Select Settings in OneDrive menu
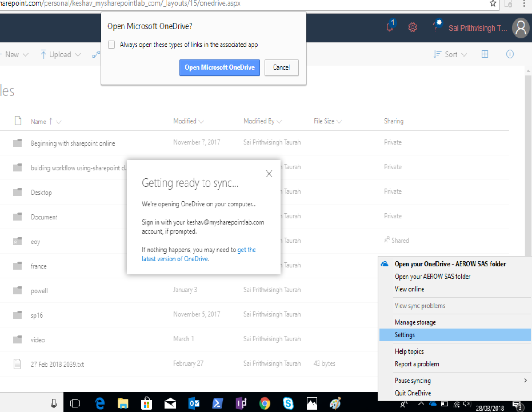This screenshot has width=532, height=412. coord(455,335)
